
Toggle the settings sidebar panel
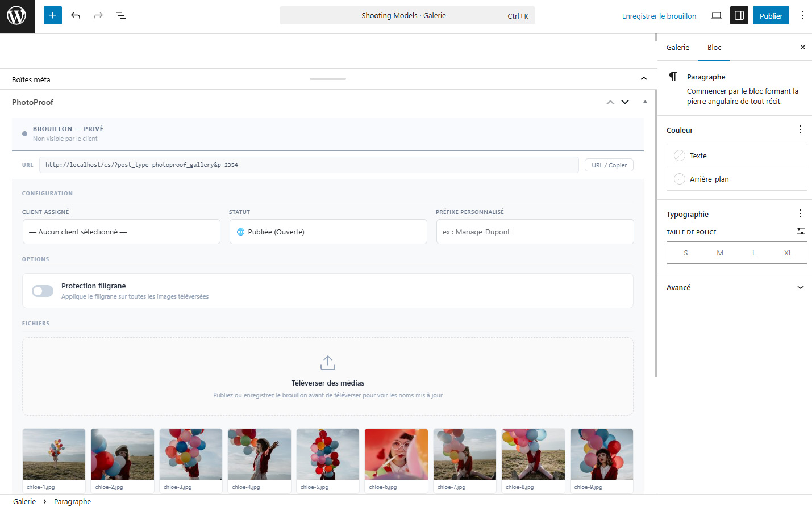pos(739,15)
